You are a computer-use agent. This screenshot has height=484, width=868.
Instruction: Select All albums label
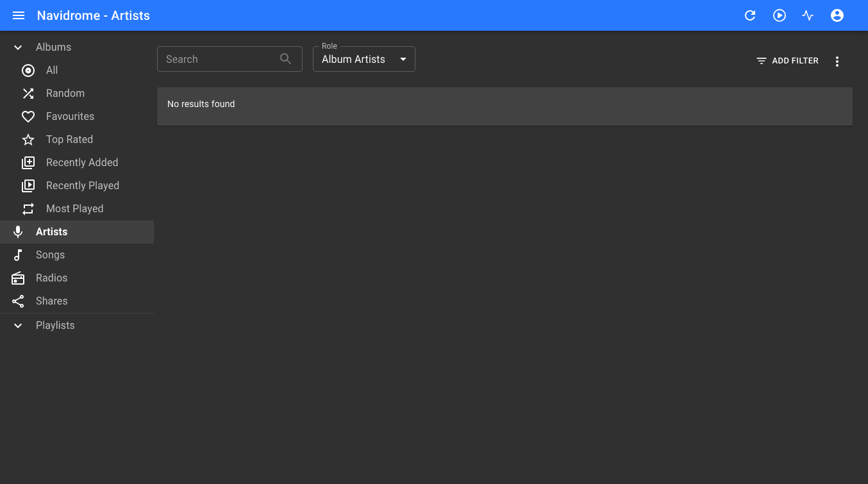(x=52, y=71)
